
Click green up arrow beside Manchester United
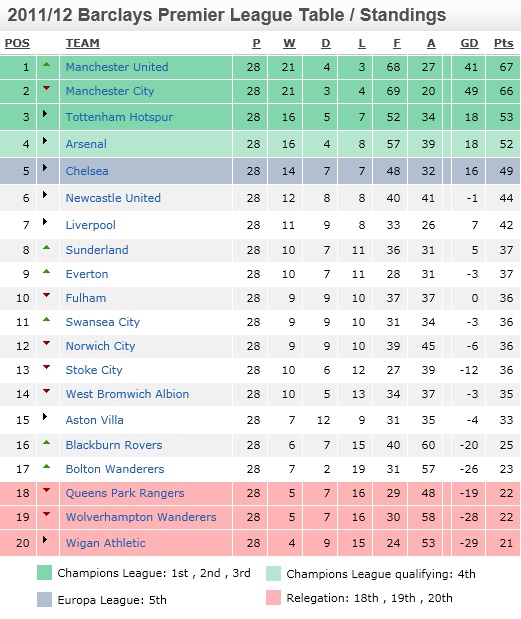(x=47, y=64)
